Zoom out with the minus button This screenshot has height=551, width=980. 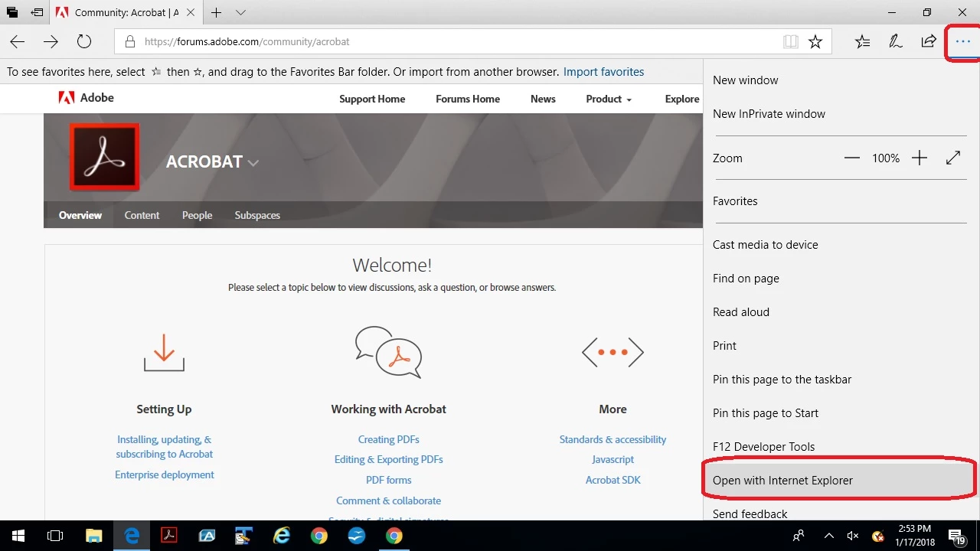point(852,158)
